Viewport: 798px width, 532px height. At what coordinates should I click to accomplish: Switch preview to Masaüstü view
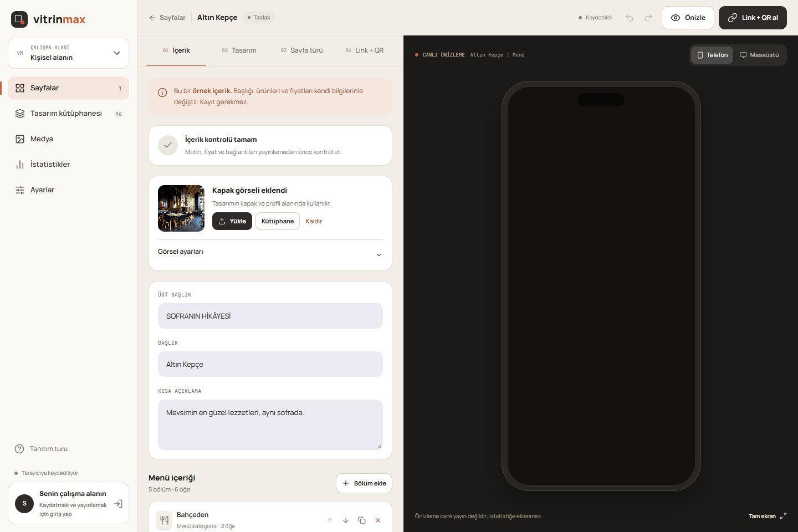[759, 55]
